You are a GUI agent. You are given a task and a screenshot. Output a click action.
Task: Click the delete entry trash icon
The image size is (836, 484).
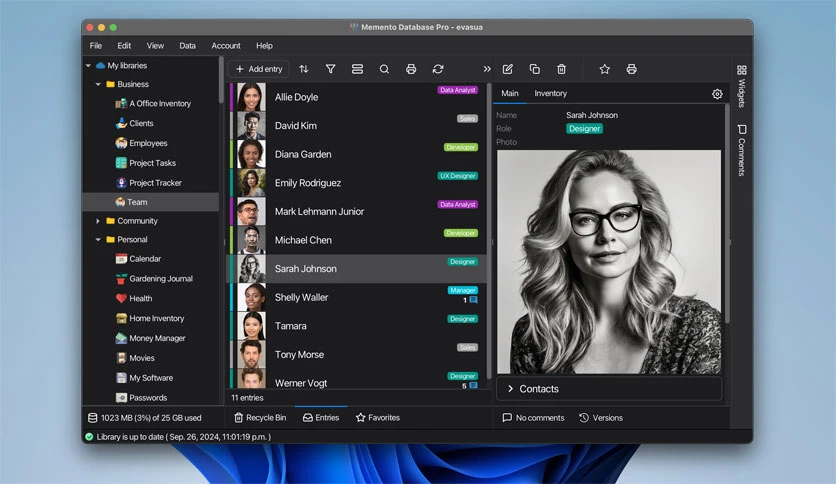pyautogui.click(x=561, y=69)
